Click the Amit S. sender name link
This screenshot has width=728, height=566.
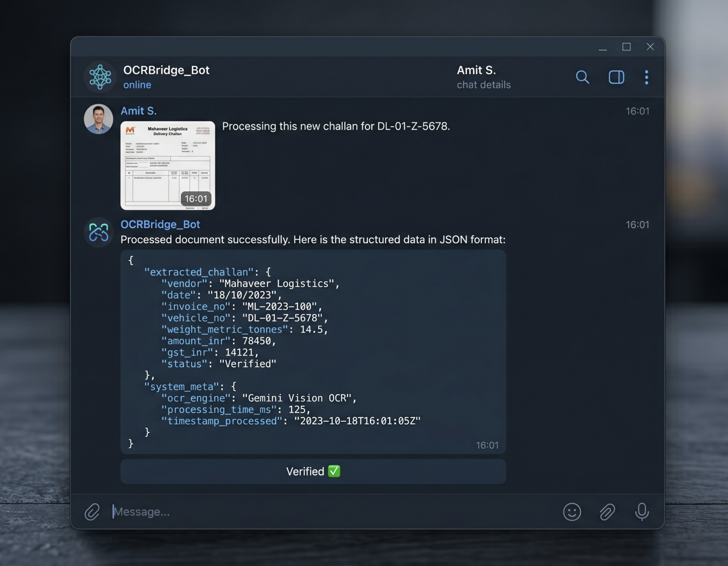point(139,111)
